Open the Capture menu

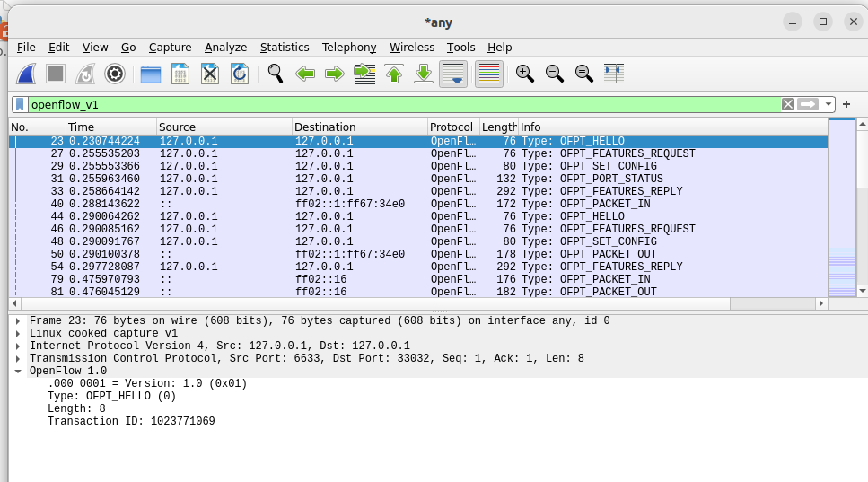(170, 48)
